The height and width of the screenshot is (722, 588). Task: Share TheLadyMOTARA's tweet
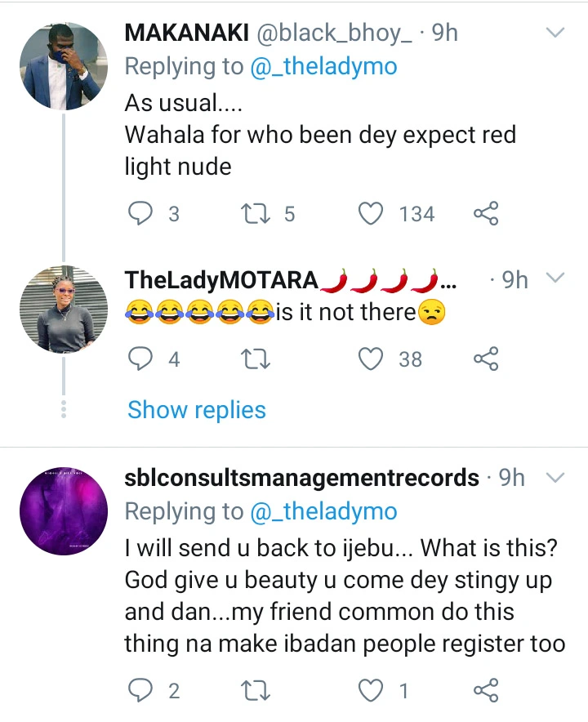tap(485, 358)
